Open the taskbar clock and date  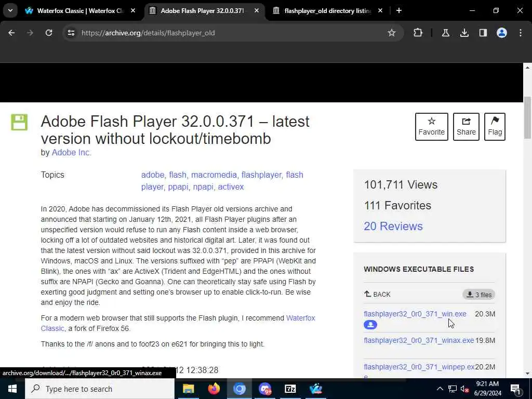coord(487,389)
